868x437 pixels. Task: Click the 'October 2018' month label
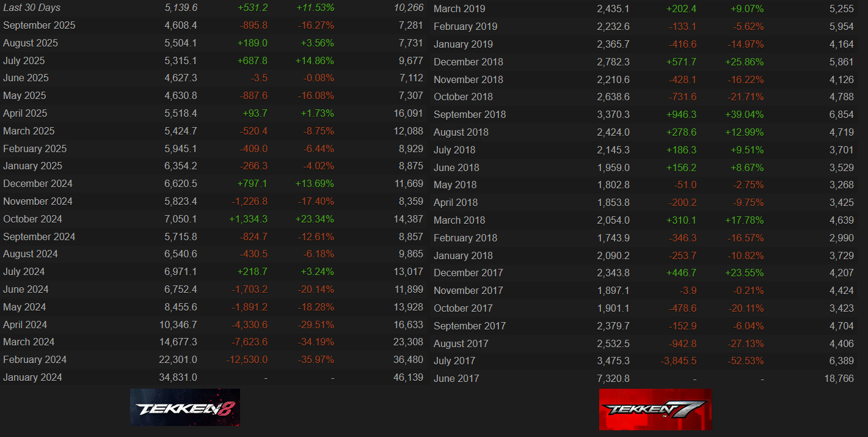click(463, 97)
